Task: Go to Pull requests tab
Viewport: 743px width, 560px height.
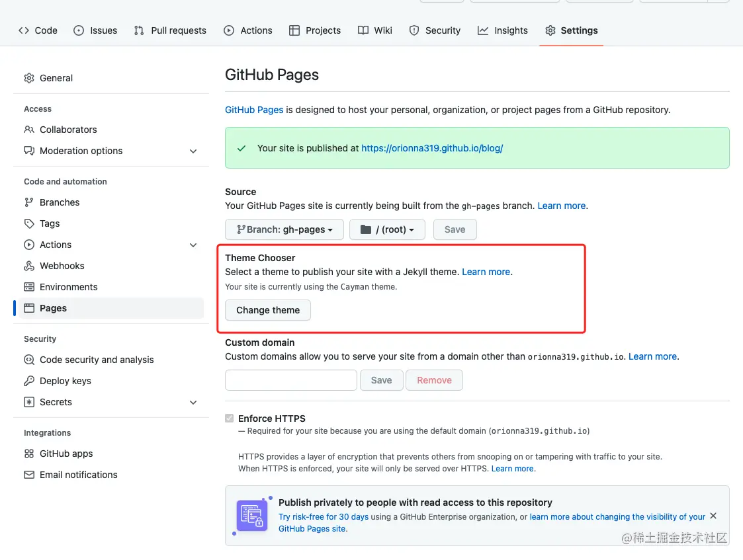Action: point(170,30)
